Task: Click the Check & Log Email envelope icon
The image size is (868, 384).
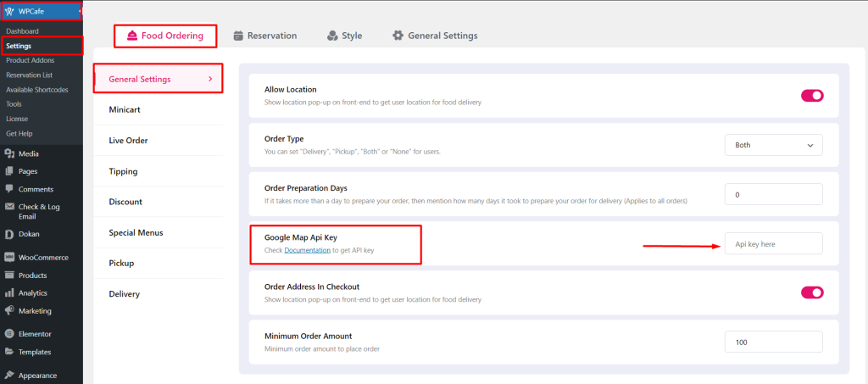Action: point(9,206)
